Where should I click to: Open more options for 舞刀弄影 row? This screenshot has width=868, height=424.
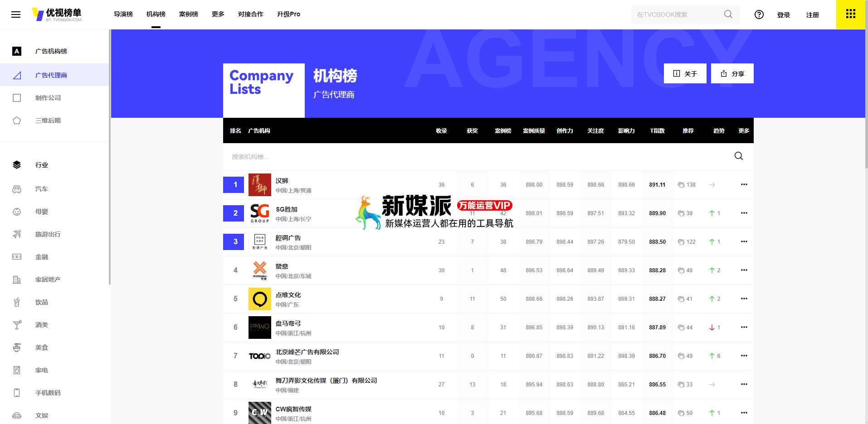point(744,384)
